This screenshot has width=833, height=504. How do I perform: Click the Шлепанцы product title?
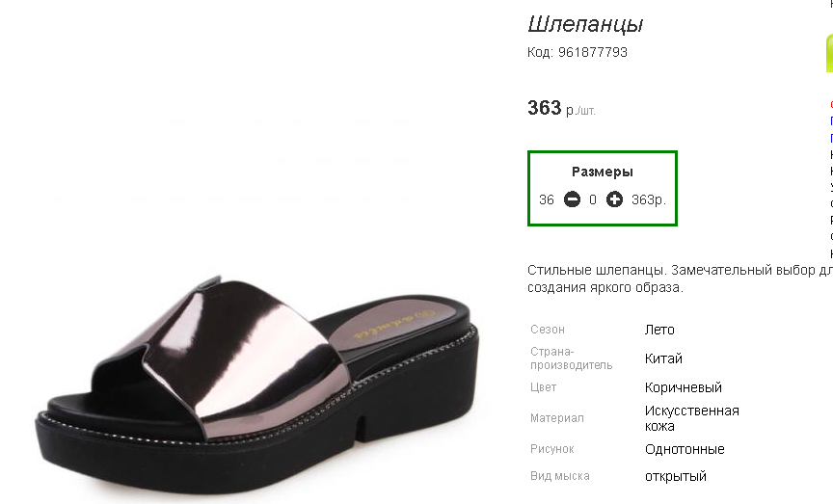585,25
